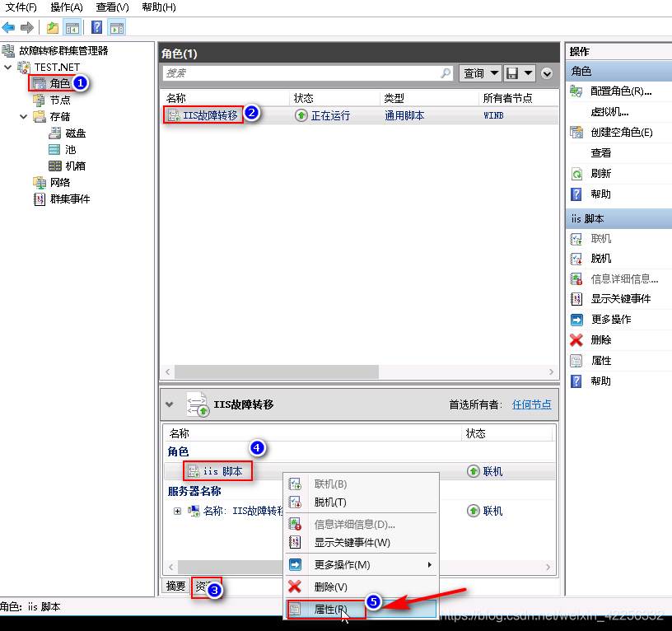Screen dimensions: 672x631
Task: Click the search magnifier icon
Action: (x=446, y=73)
